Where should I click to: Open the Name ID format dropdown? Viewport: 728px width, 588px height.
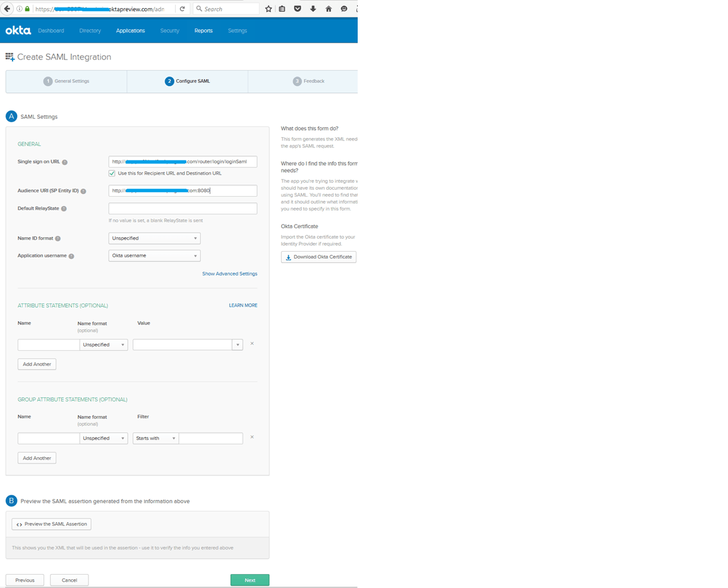click(x=155, y=238)
